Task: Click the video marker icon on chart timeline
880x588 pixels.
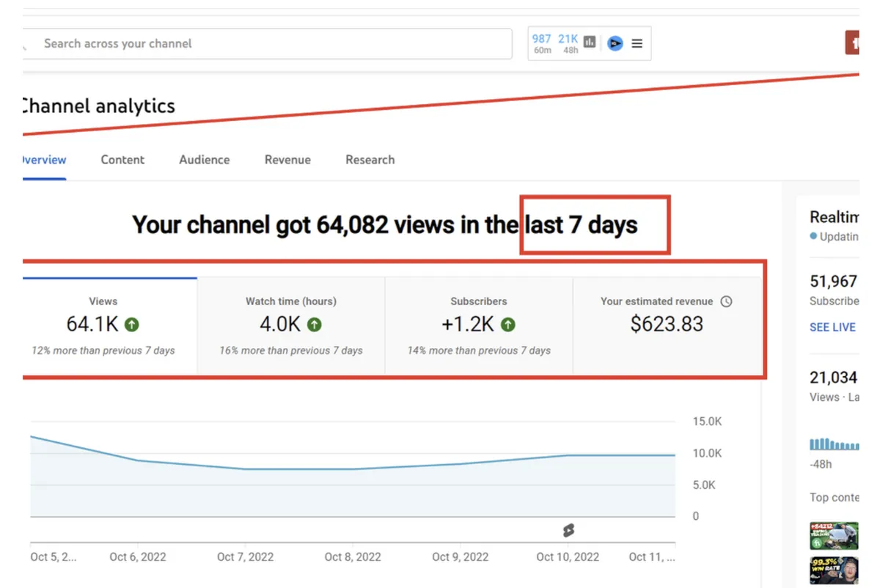Action: [x=568, y=530]
